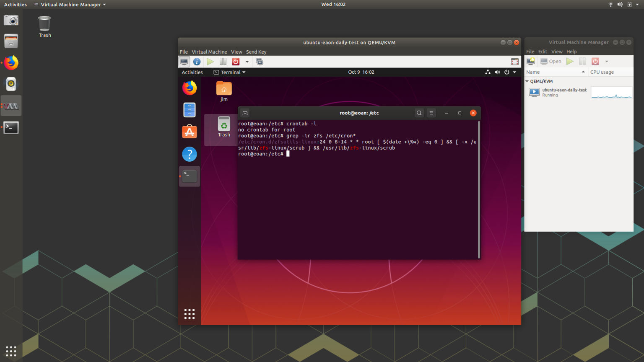Toggle the terminal hamburger menu
The width and height of the screenshot is (644, 362).
tap(431, 113)
